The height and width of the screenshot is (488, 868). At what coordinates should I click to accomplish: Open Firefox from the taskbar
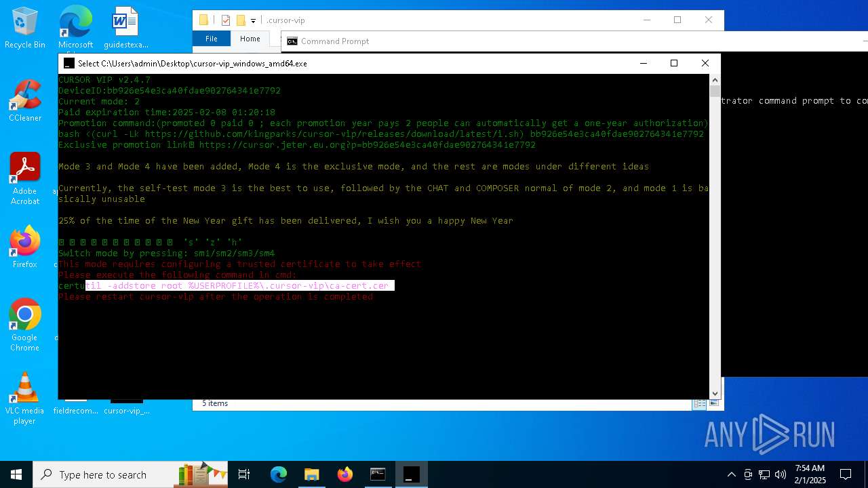(x=344, y=474)
